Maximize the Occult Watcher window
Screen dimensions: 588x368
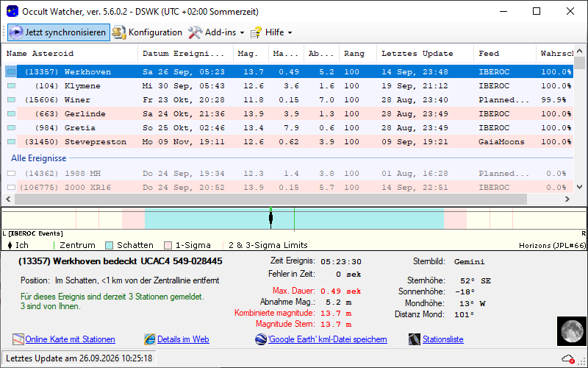537,11
